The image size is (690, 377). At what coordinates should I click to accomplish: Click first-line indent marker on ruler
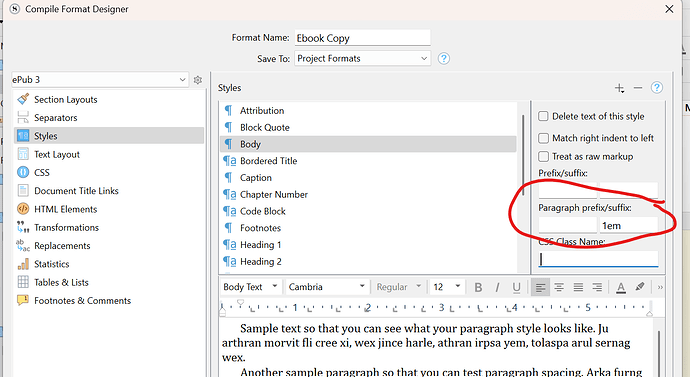(x=240, y=303)
